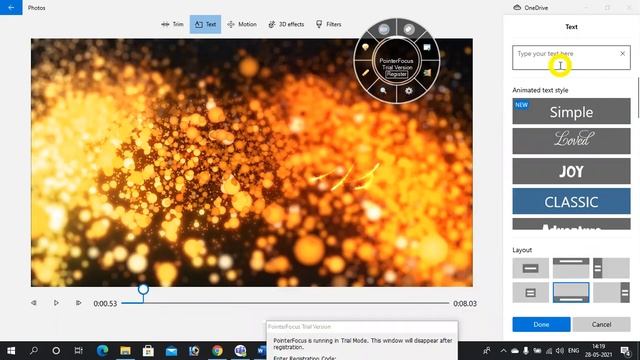Choose the Loved animated text style
This screenshot has width=640, height=360.
tap(571, 141)
